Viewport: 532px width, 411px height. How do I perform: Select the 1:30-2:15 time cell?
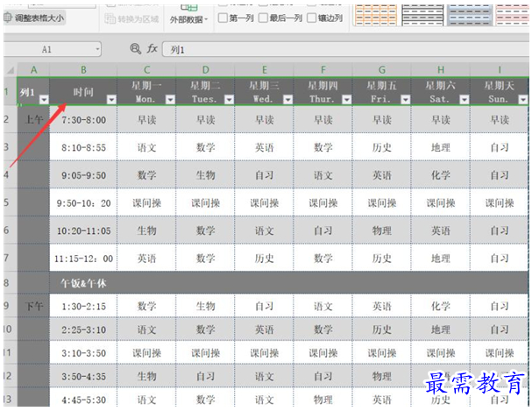click(x=83, y=306)
